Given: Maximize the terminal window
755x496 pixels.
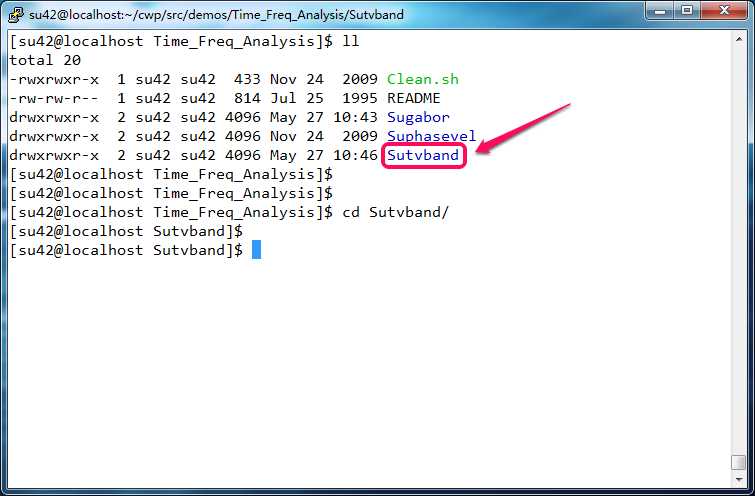Looking at the screenshot, I should pyautogui.click(x=687, y=12).
